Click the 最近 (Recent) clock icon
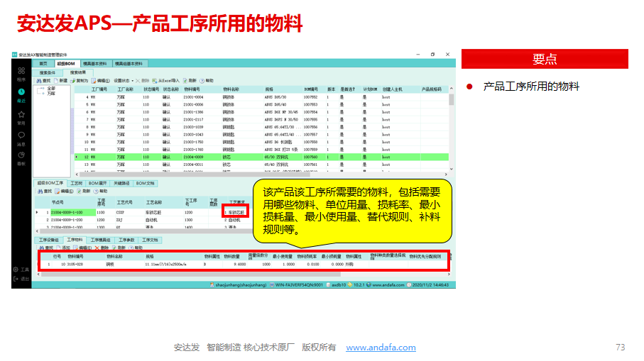Viewport: 644px width, 361px height. pyautogui.click(x=21, y=93)
